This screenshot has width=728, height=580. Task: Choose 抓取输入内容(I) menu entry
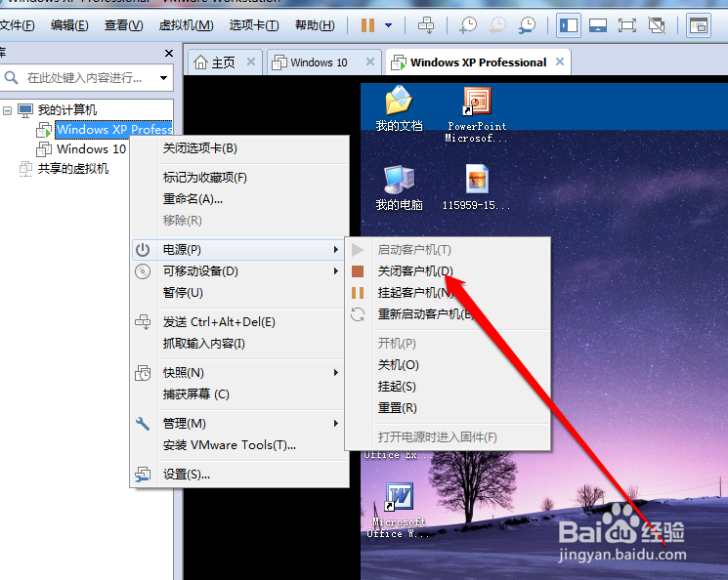[239, 344]
